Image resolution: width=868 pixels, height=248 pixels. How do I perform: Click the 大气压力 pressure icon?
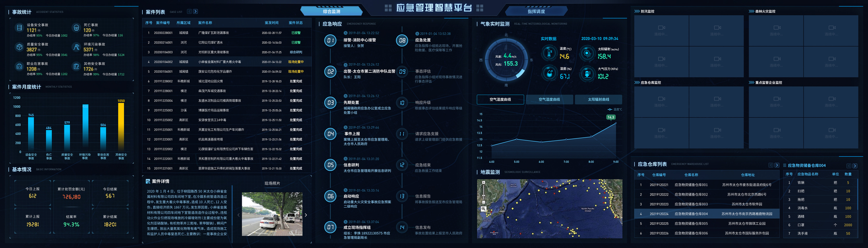pos(587,73)
